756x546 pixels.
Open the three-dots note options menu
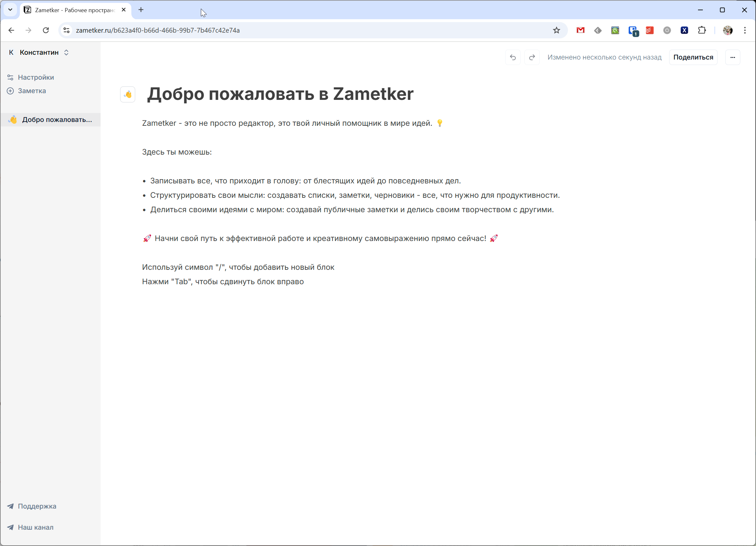(x=732, y=57)
